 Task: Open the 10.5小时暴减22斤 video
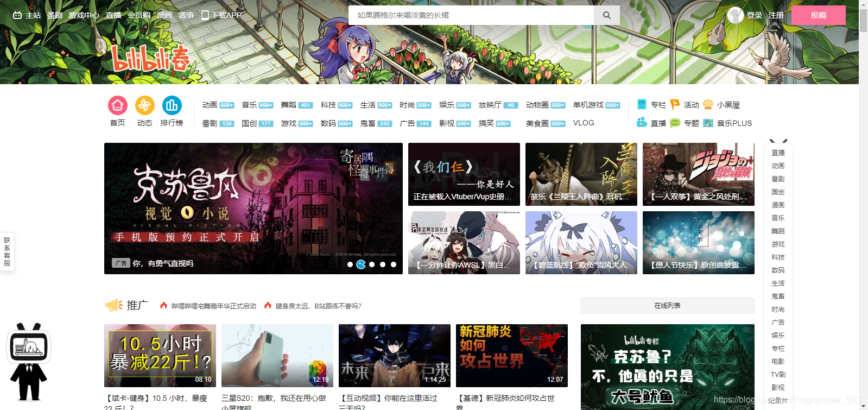pyautogui.click(x=160, y=356)
